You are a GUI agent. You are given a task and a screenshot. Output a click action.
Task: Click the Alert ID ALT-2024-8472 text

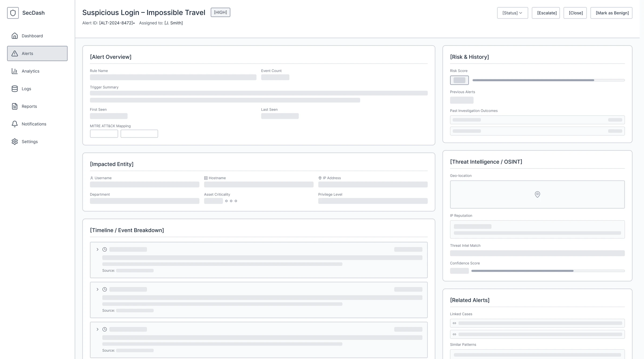(x=116, y=23)
